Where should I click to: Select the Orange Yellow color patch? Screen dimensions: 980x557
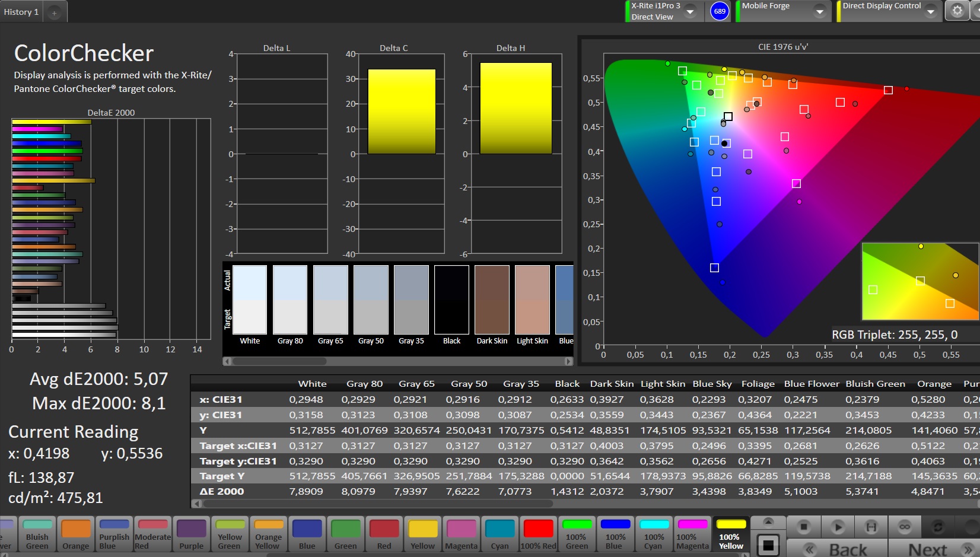coord(268,534)
